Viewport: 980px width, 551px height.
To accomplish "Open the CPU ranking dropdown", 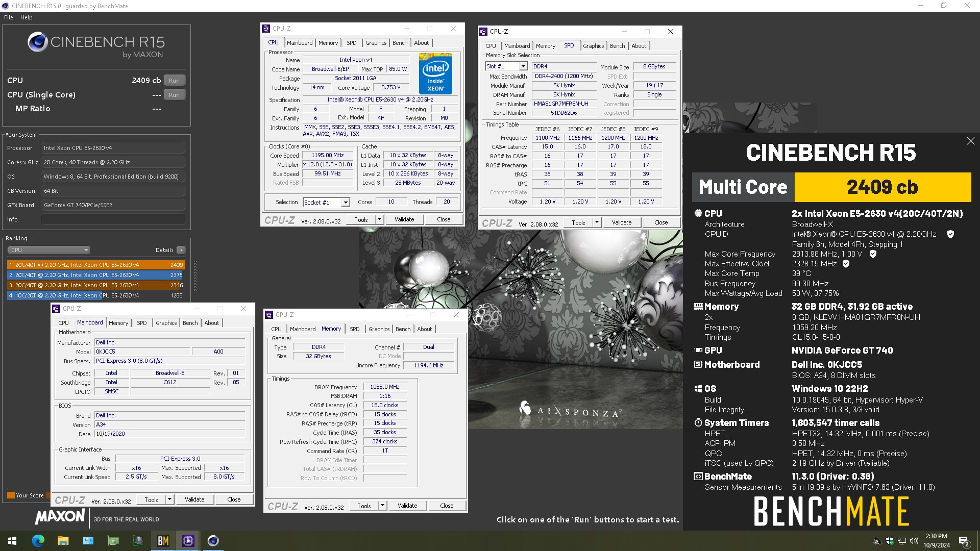I will (49, 250).
